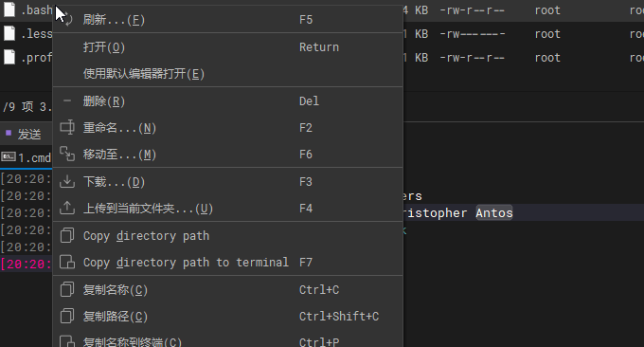Choose 复制名称(C) entry
This screenshot has height=347, width=644.
coord(228,289)
